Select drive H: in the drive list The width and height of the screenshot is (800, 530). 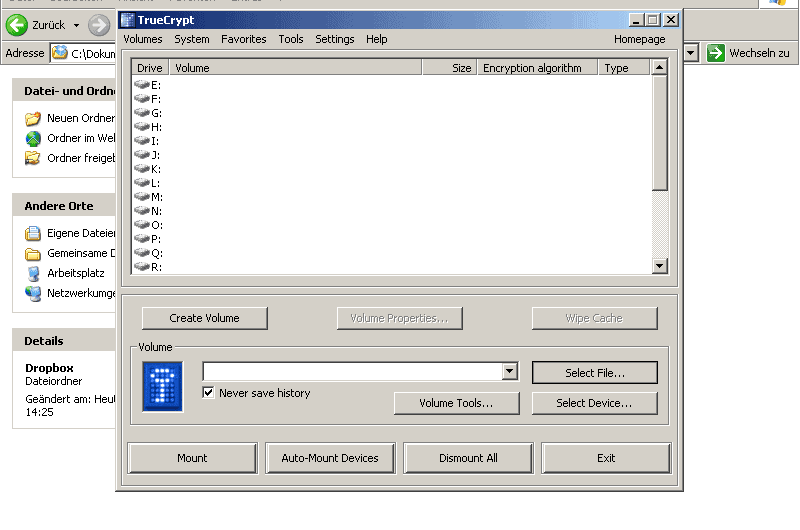point(147,127)
